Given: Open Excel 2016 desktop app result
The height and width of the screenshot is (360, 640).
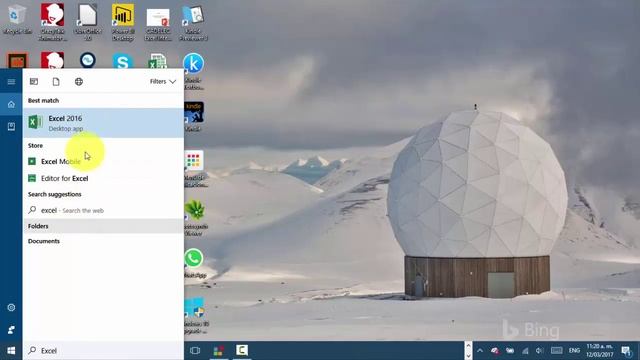Looking at the screenshot, I should click(103, 123).
